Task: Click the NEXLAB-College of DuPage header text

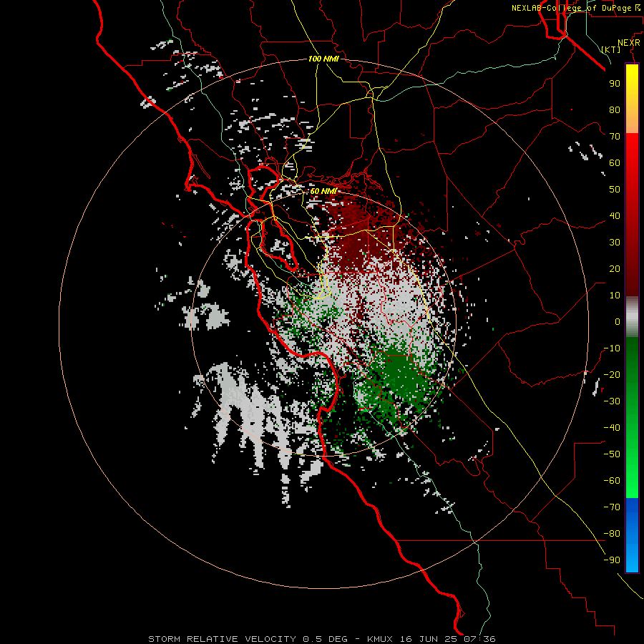Action: click(572, 8)
